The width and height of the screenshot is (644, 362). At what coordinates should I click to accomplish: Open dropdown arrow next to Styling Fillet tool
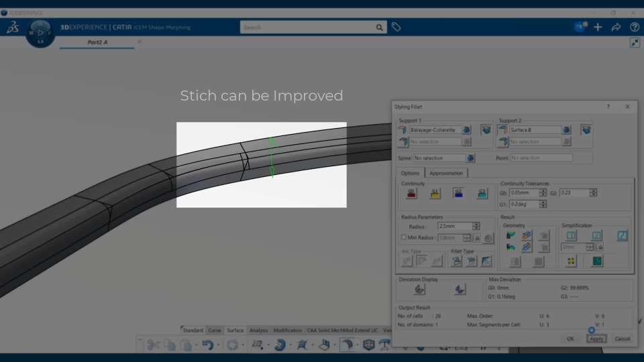[358, 345]
